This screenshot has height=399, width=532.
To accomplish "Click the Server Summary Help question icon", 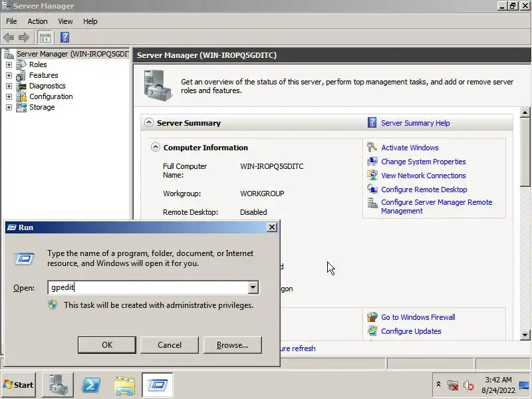I will tap(372, 122).
